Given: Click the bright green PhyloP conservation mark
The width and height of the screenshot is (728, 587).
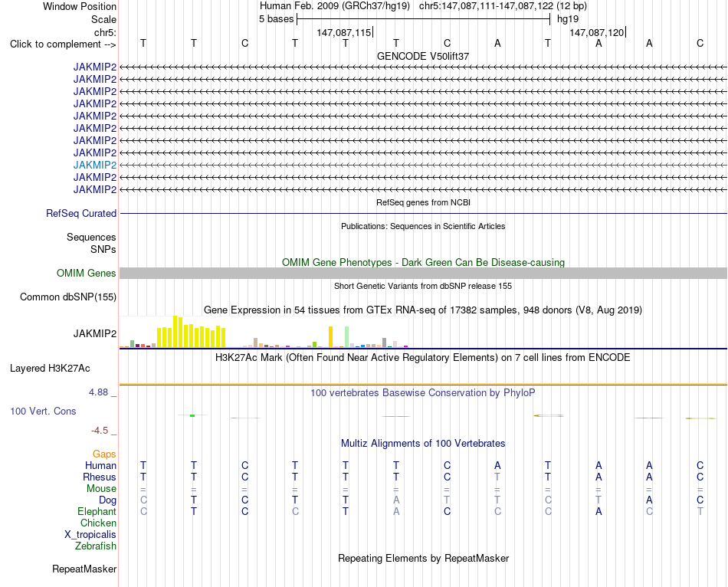Looking at the screenshot, I should click(192, 415).
